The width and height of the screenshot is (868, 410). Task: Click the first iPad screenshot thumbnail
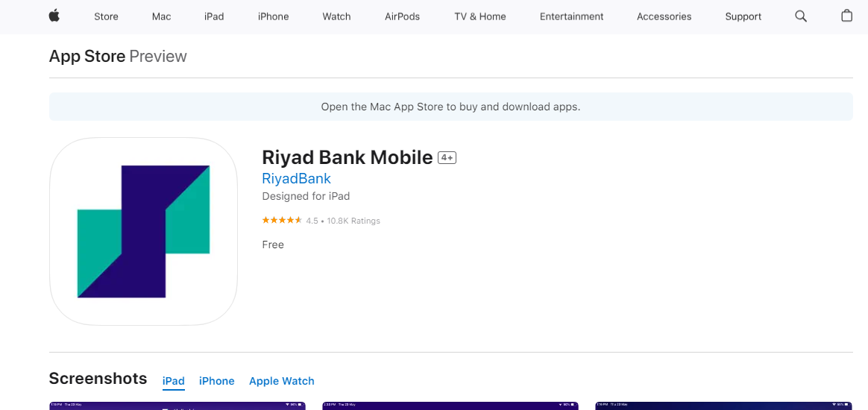click(x=177, y=406)
